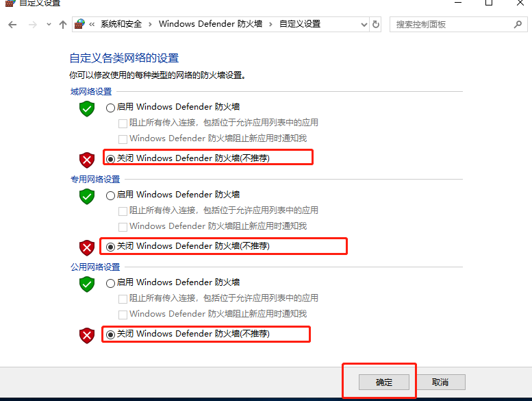Go up one level with the up arrow
This screenshot has width=532, height=401.
63,25
